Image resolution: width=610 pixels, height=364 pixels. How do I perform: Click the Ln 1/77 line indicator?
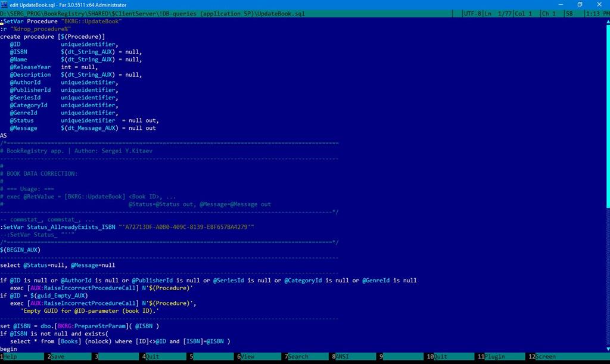tap(498, 13)
